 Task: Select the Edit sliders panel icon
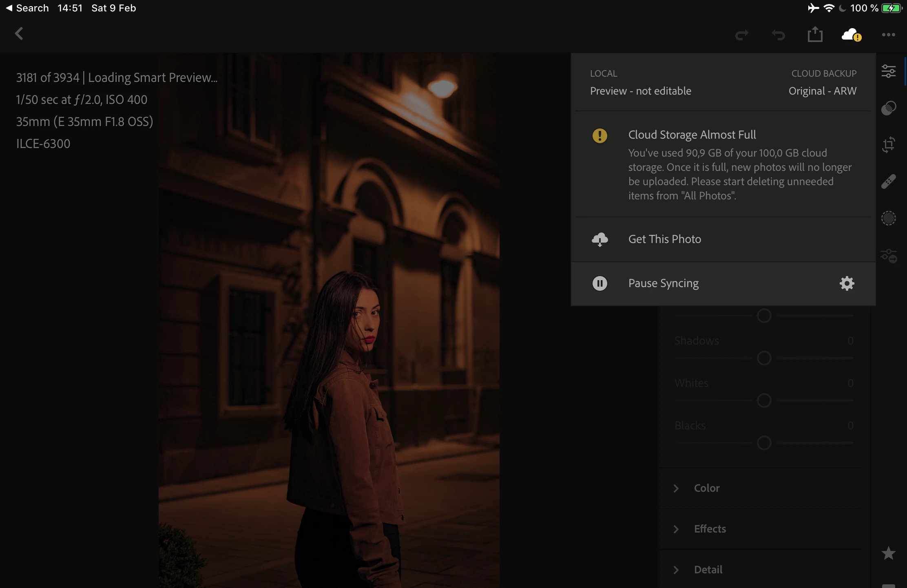click(888, 71)
